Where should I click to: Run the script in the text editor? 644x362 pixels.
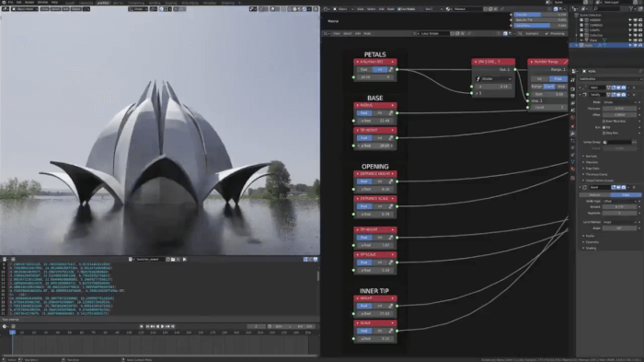tap(184, 260)
